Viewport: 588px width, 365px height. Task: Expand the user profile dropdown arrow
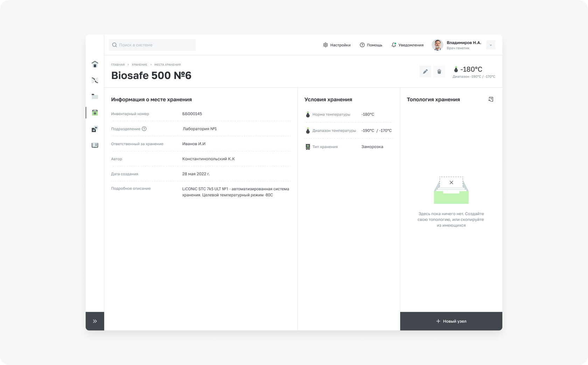click(491, 45)
